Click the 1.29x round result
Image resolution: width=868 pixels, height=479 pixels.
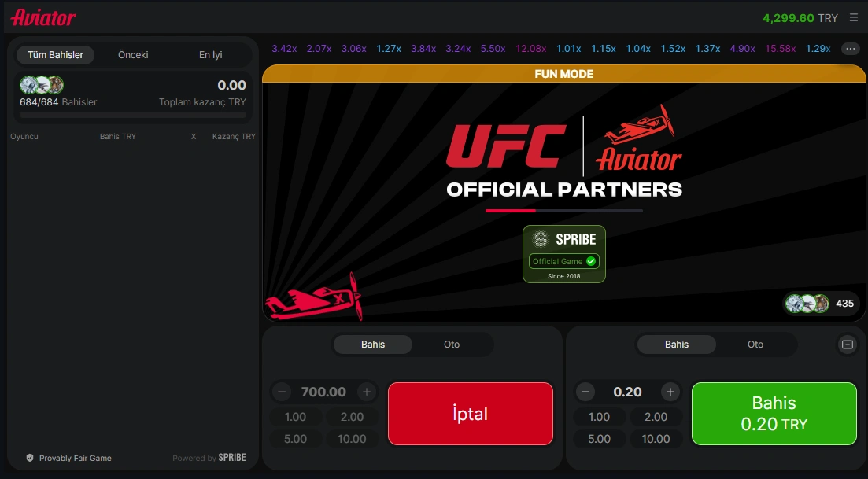818,49
